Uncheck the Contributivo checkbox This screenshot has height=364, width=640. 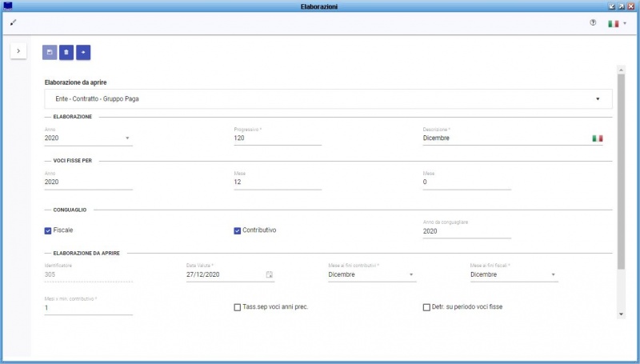(x=238, y=230)
